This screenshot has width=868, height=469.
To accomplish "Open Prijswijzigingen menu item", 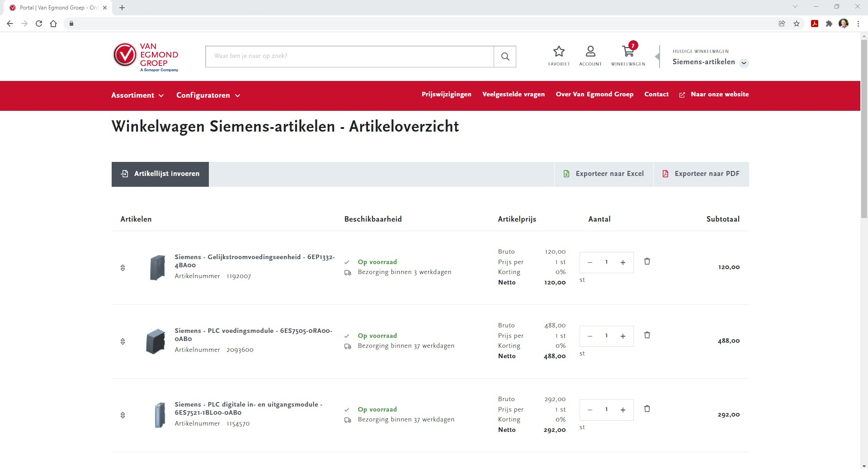I will 446,94.
